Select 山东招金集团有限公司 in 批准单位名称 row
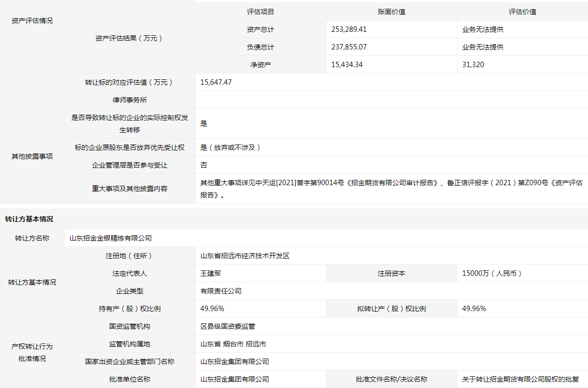 tap(235, 379)
